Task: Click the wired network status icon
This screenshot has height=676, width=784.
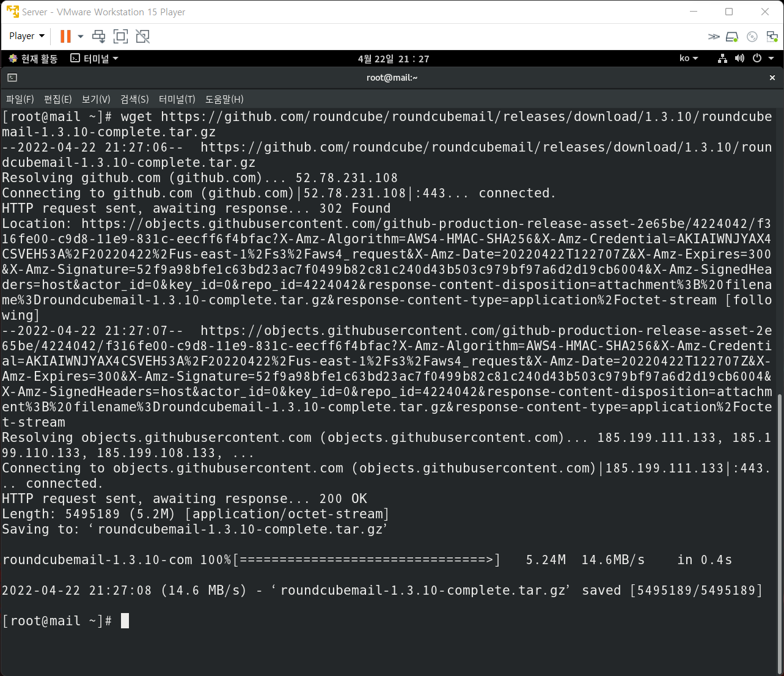Action: (x=723, y=59)
